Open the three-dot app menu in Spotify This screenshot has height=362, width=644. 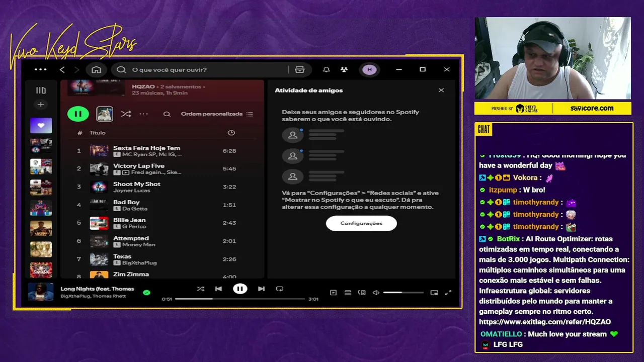click(x=41, y=69)
